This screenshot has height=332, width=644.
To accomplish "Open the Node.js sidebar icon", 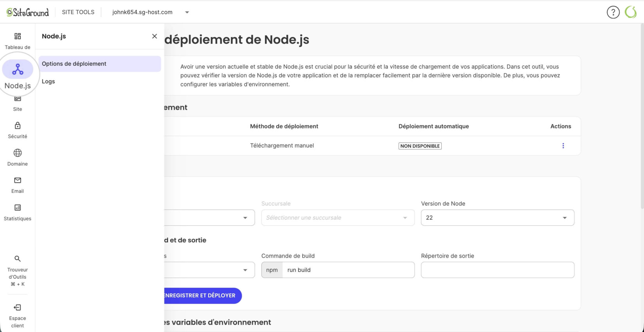I will (x=18, y=70).
